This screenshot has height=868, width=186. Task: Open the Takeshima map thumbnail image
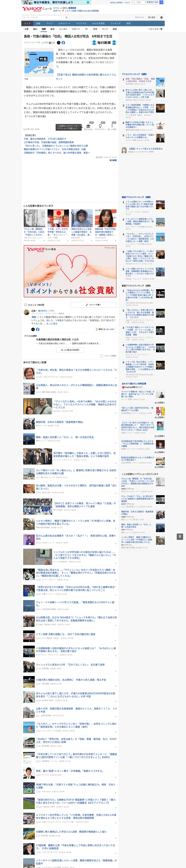[39, 62]
